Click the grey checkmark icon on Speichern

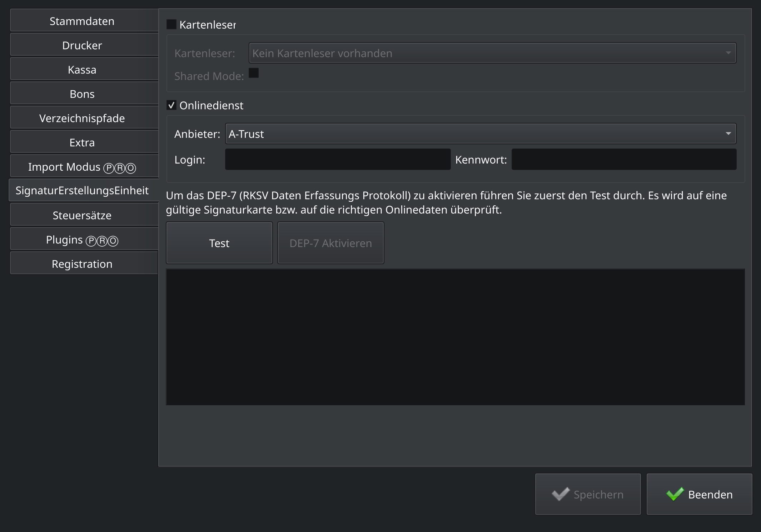coord(561,494)
